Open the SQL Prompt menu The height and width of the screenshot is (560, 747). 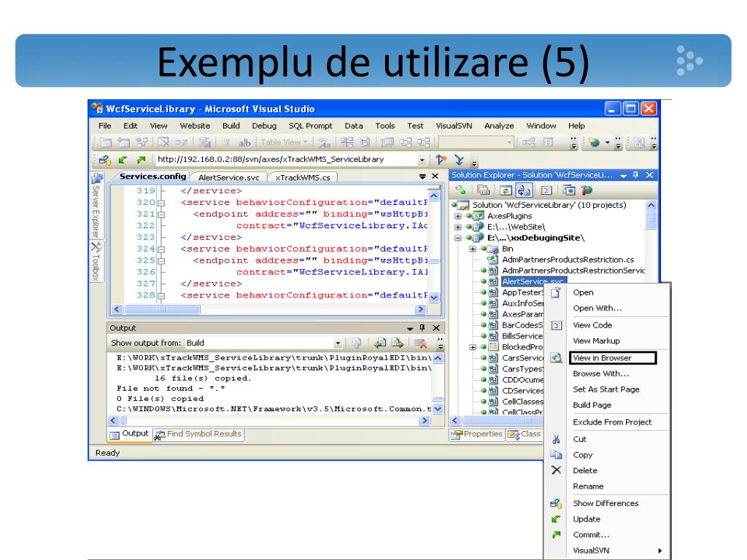click(310, 125)
